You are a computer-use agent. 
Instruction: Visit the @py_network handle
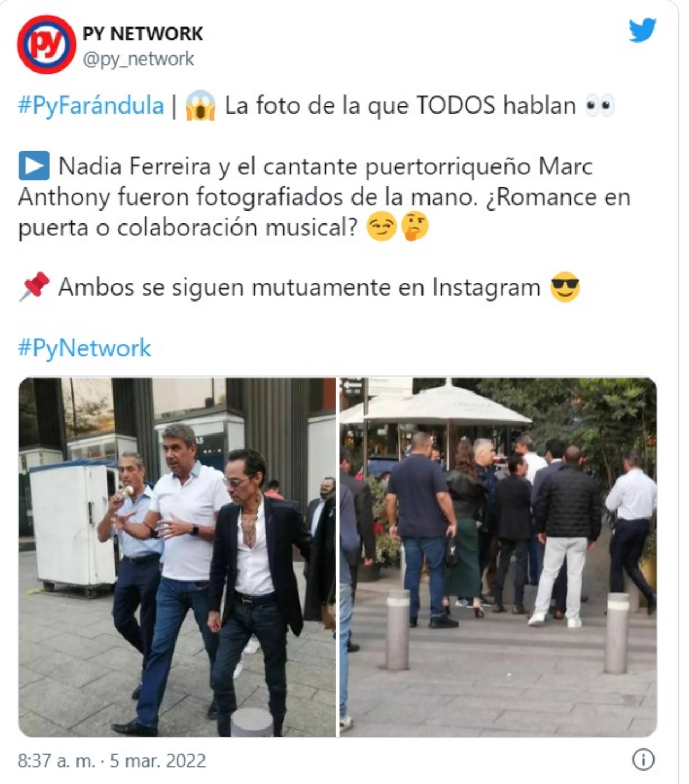pyautogui.click(x=138, y=59)
